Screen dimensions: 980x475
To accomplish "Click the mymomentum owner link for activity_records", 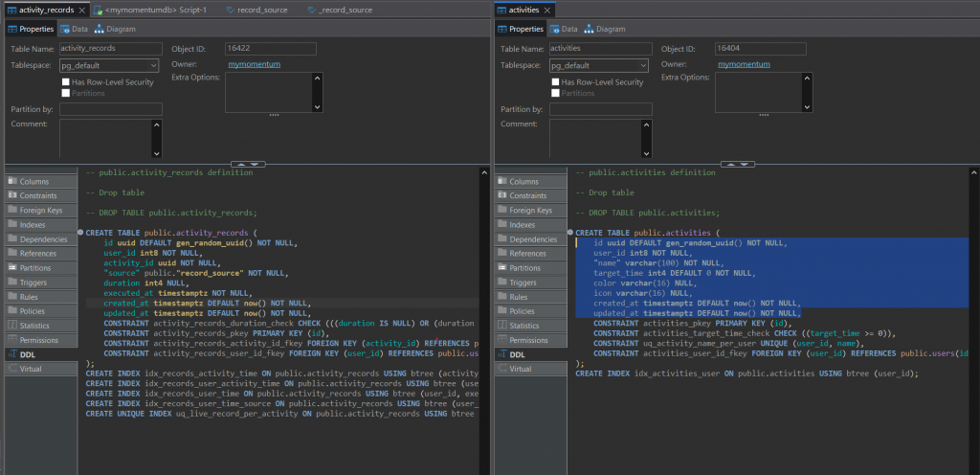I will 254,64.
